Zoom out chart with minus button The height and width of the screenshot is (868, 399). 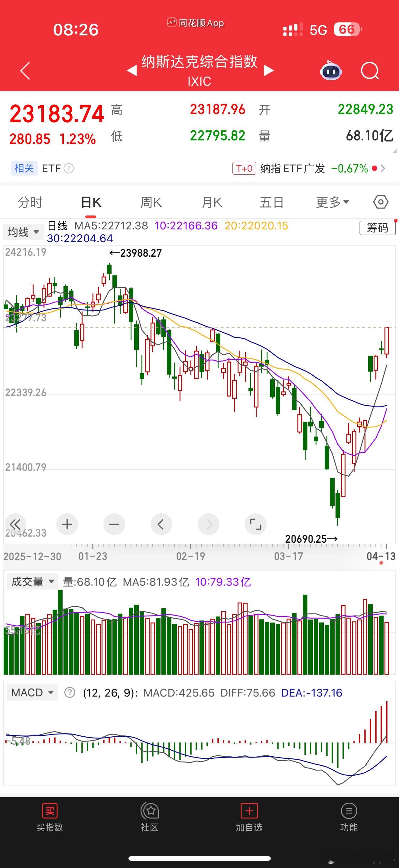(114, 524)
